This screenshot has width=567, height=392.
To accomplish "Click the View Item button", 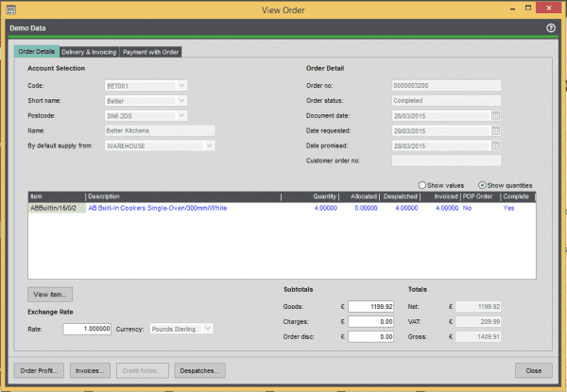I will coord(50,295).
